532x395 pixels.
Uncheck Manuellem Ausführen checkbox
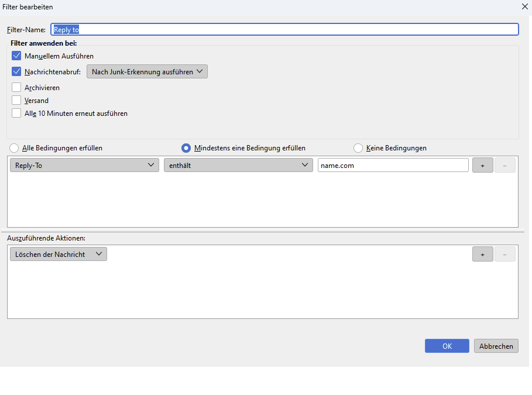[16, 56]
